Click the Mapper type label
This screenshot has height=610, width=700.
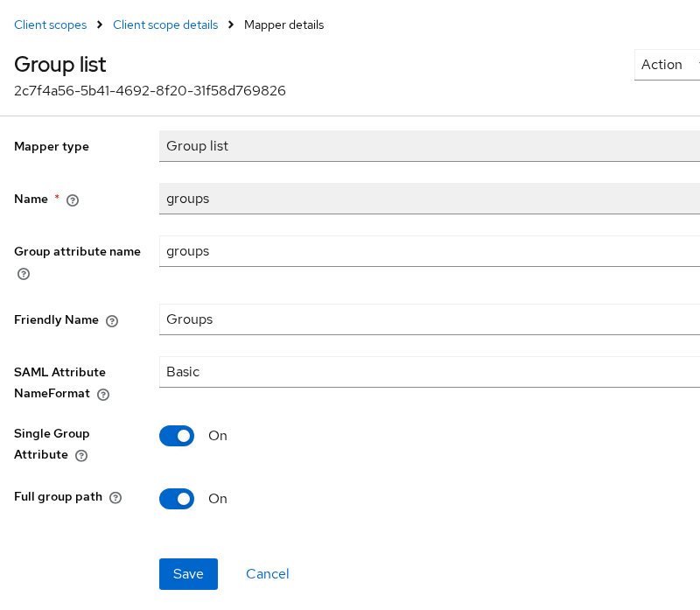click(52, 146)
